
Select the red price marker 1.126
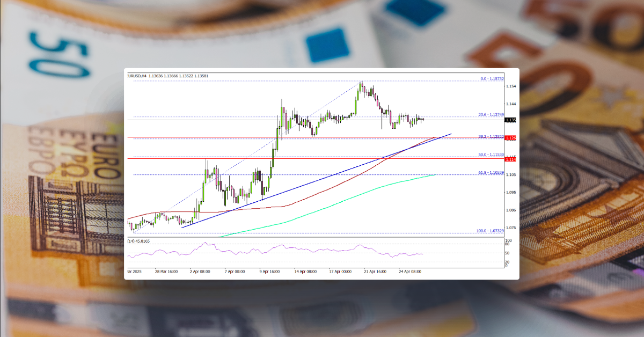pos(509,138)
